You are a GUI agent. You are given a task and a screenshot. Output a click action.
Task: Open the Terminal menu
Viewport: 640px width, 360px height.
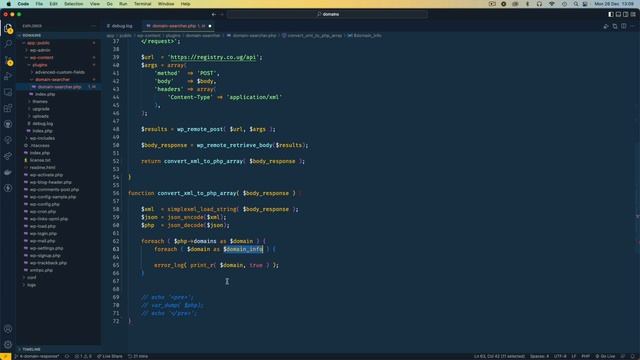142,4
